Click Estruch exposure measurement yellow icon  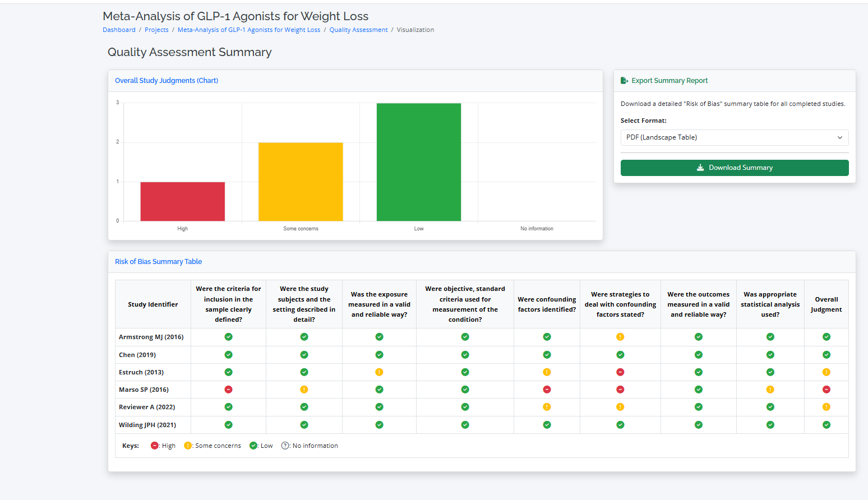[379, 372]
